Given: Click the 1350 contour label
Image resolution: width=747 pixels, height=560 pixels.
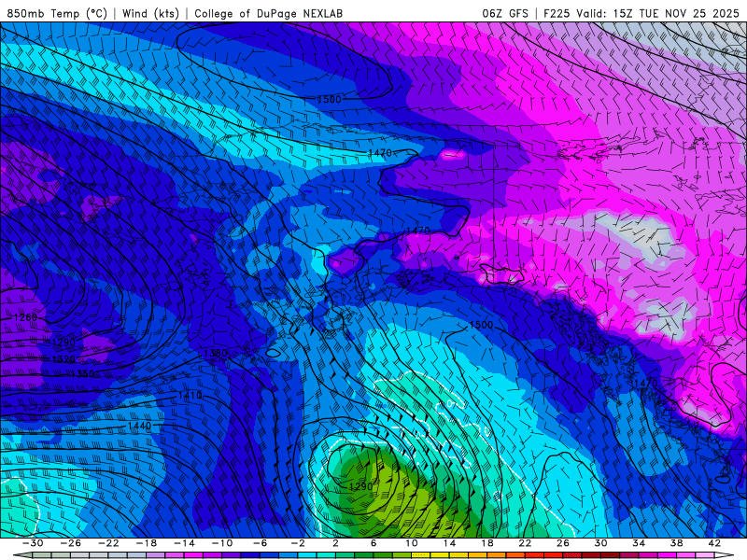Looking at the screenshot, I should click(x=82, y=373).
